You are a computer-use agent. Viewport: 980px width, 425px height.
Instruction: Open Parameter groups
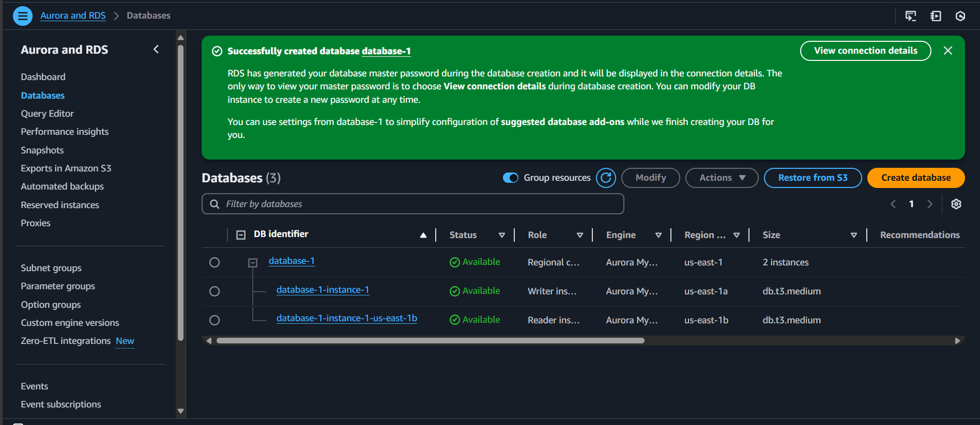57,286
